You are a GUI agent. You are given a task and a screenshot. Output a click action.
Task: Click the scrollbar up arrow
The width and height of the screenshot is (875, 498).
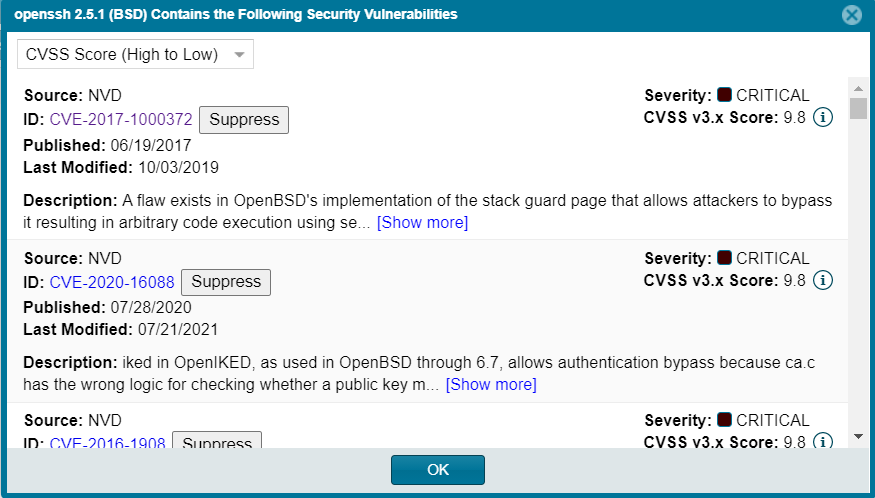[858, 88]
